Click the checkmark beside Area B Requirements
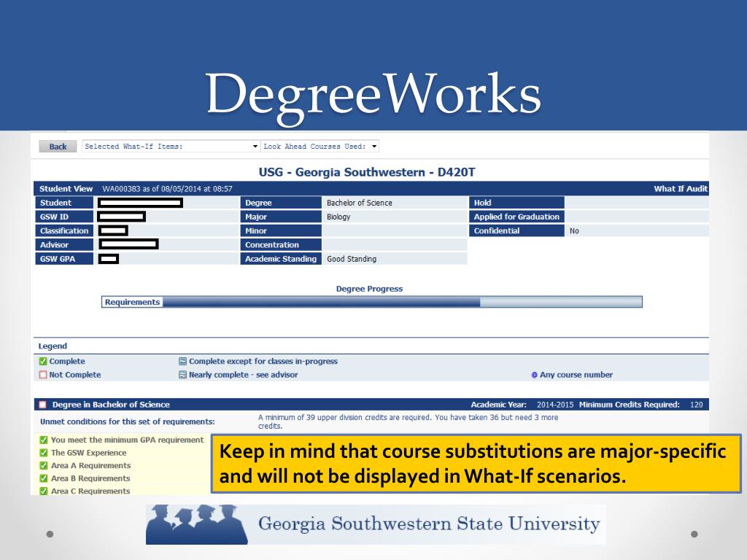The height and width of the screenshot is (560, 747). tap(43, 478)
